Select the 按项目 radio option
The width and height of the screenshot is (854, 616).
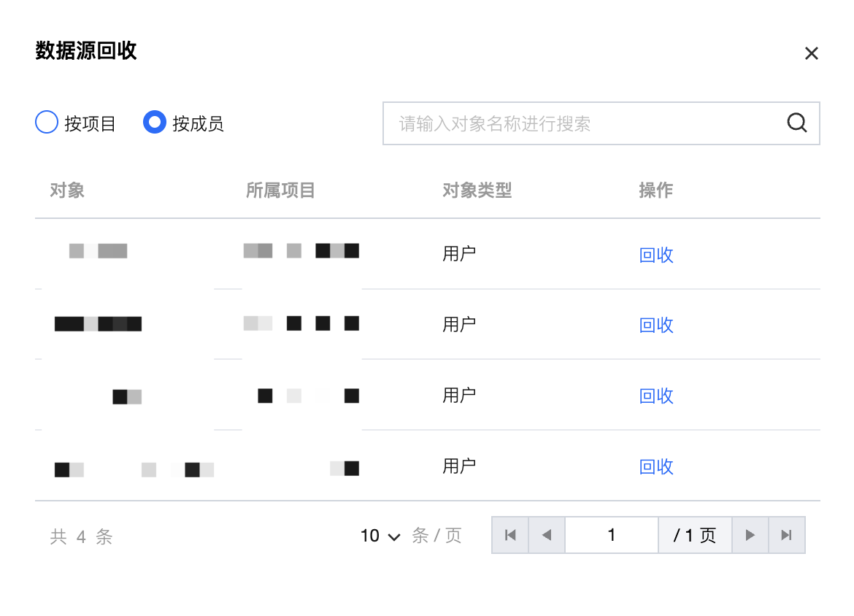coord(47,123)
